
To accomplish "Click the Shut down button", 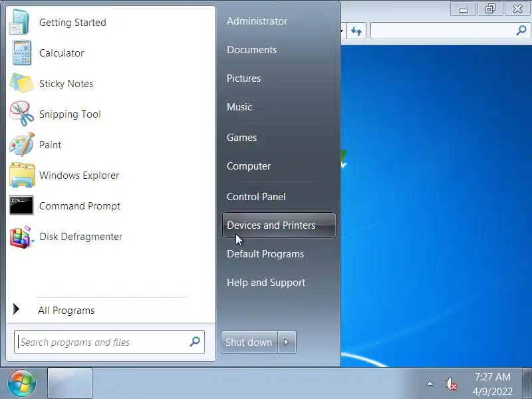I will pos(249,342).
